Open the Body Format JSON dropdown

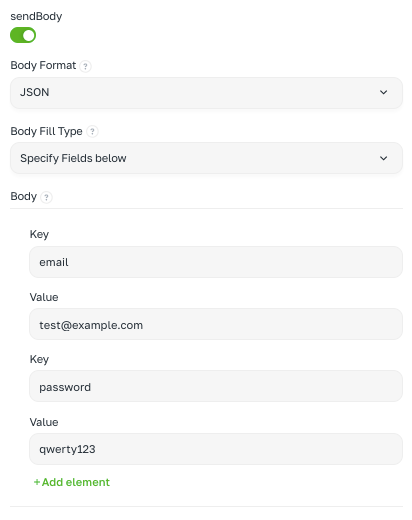[206, 93]
